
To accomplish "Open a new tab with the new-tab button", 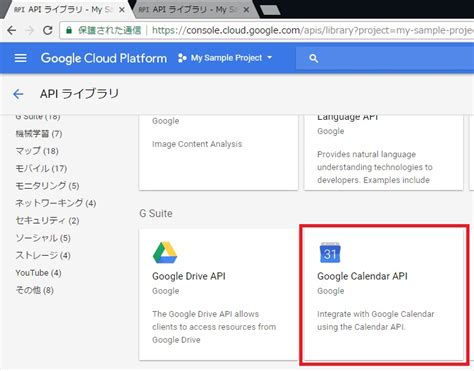I will (270, 10).
